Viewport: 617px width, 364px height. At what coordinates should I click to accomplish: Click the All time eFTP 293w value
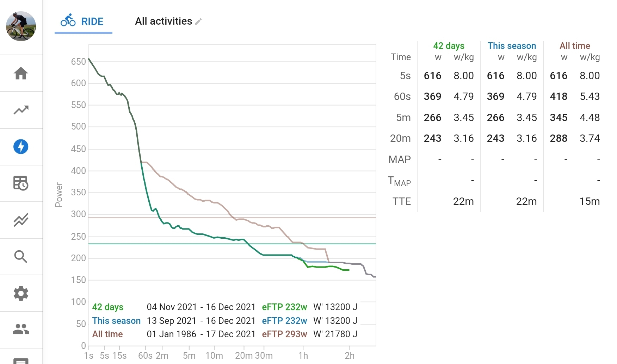tap(284, 334)
